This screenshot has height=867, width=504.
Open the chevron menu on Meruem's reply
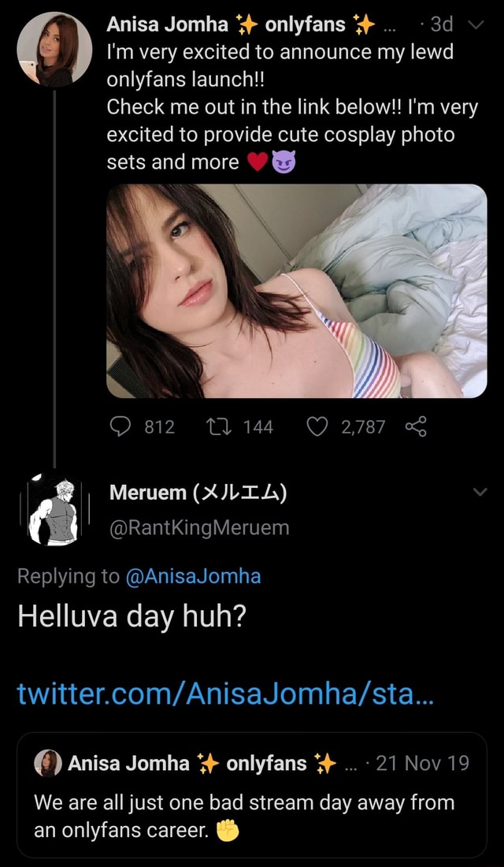pos(478,493)
